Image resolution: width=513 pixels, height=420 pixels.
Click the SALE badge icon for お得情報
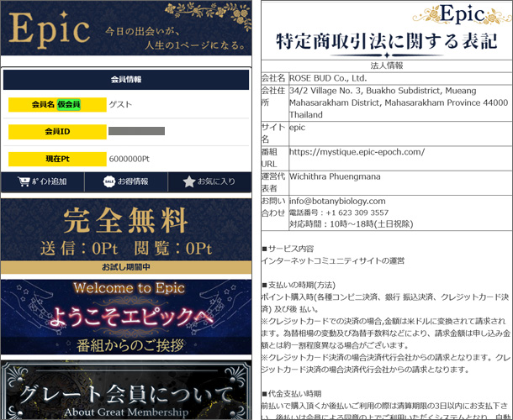109,181
